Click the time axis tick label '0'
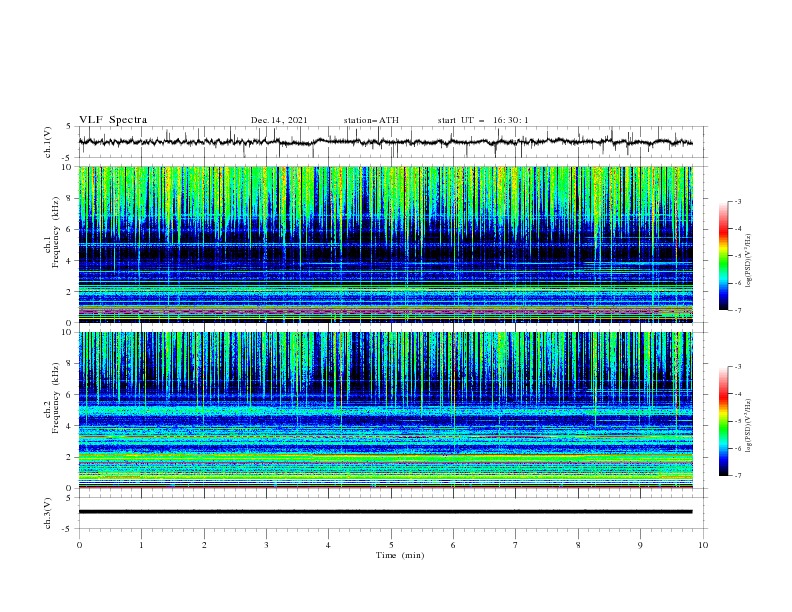 [79, 545]
